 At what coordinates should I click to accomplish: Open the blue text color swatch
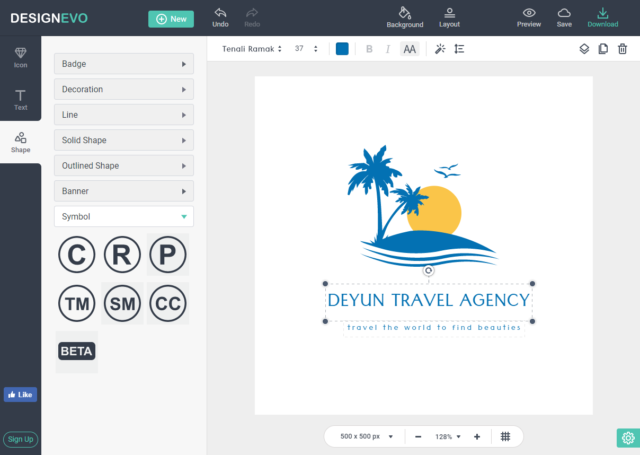coord(342,49)
